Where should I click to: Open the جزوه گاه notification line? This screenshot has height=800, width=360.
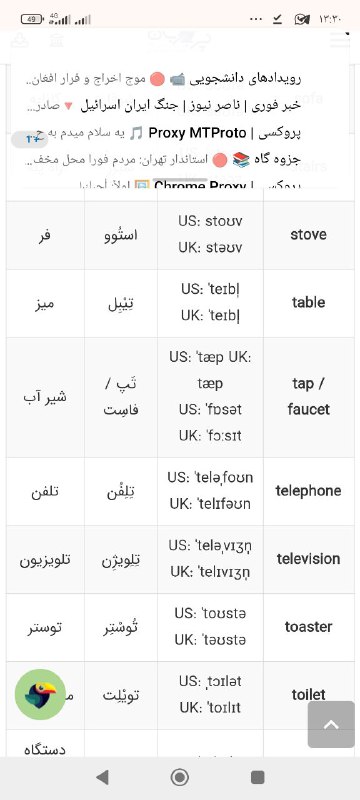pos(163,160)
